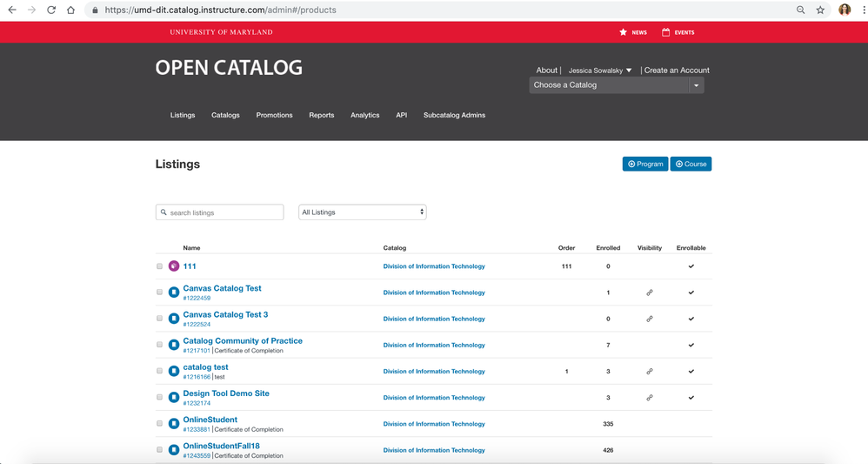868x464 pixels.
Task: Open the Analytics nav item
Action: point(364,115)
